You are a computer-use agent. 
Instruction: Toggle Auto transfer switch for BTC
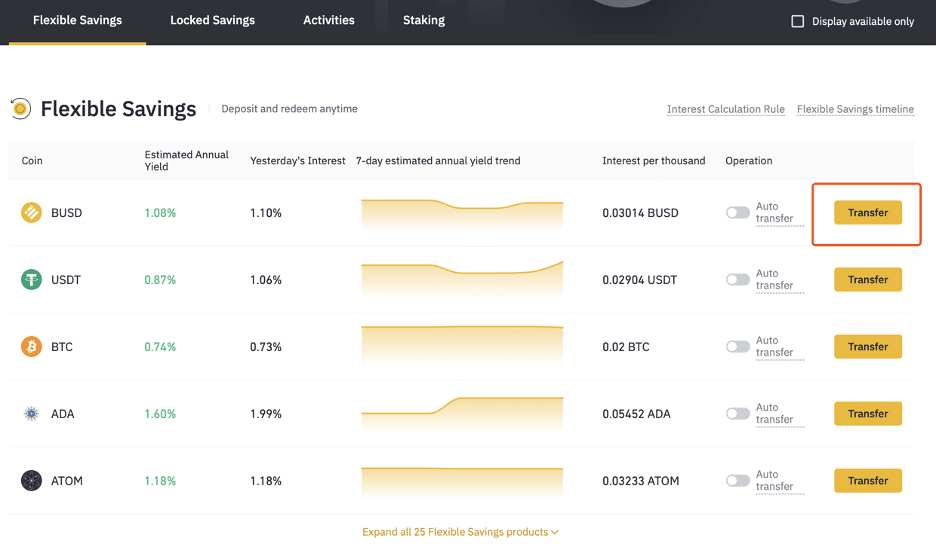[738, 346]
